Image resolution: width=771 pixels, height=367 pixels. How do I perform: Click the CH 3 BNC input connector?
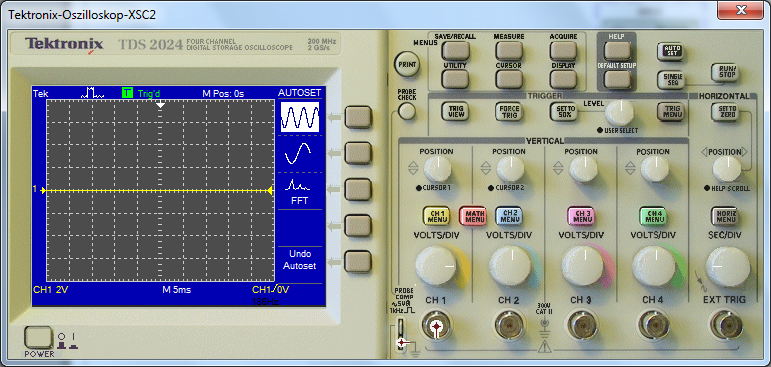pos(582,326)
